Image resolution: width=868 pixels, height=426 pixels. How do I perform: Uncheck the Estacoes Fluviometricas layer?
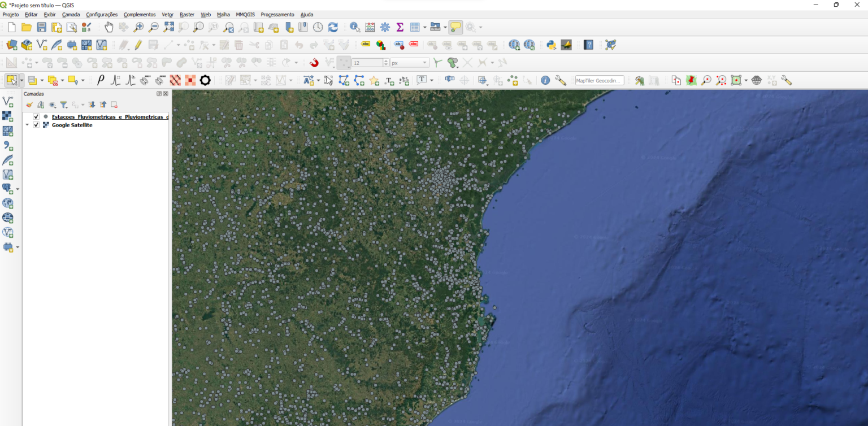(x=36, y=116)
